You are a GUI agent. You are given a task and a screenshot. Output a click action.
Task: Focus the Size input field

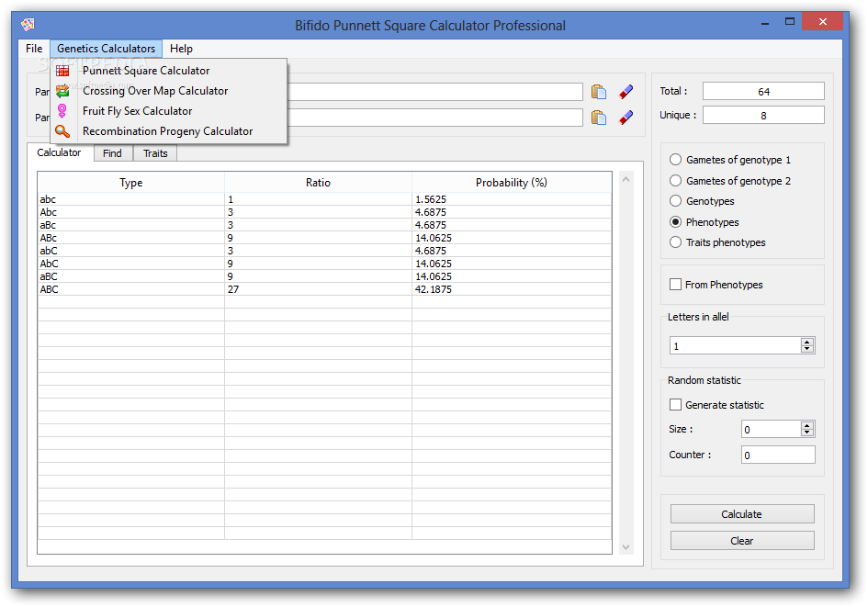[x=772, y=430]
